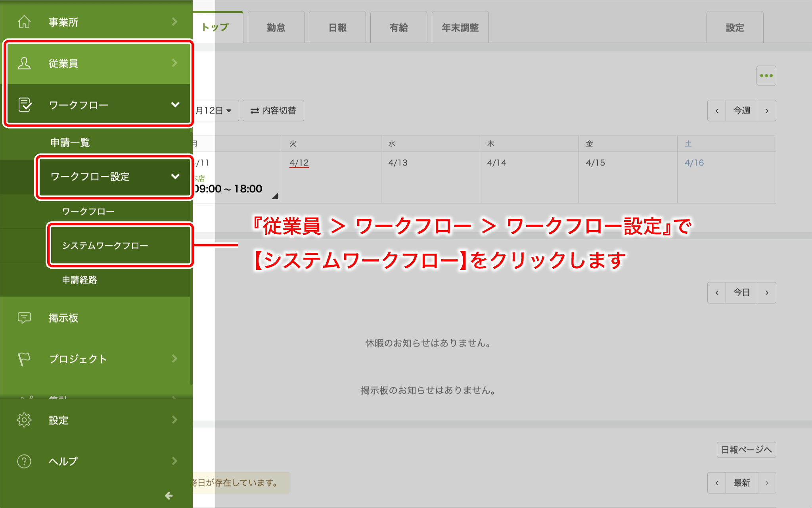Collapse the sidebar with the left arrow

(169, 495)
